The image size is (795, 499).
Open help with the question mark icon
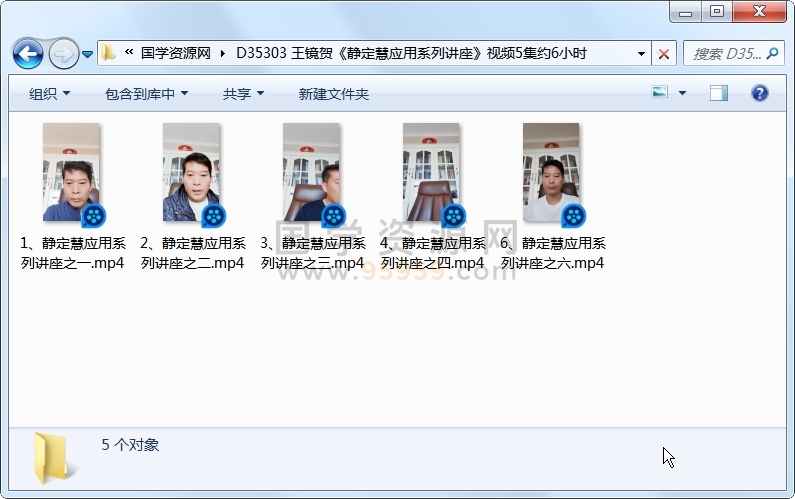(760, 93)
